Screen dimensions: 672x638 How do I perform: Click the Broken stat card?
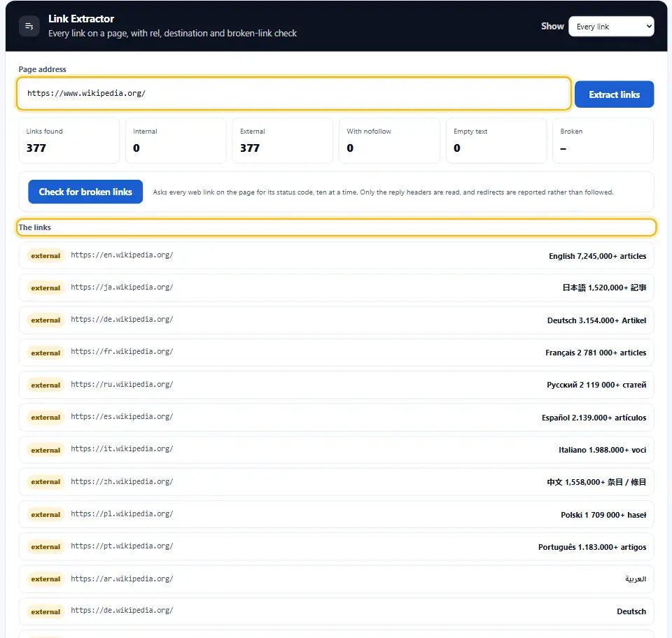603,141
